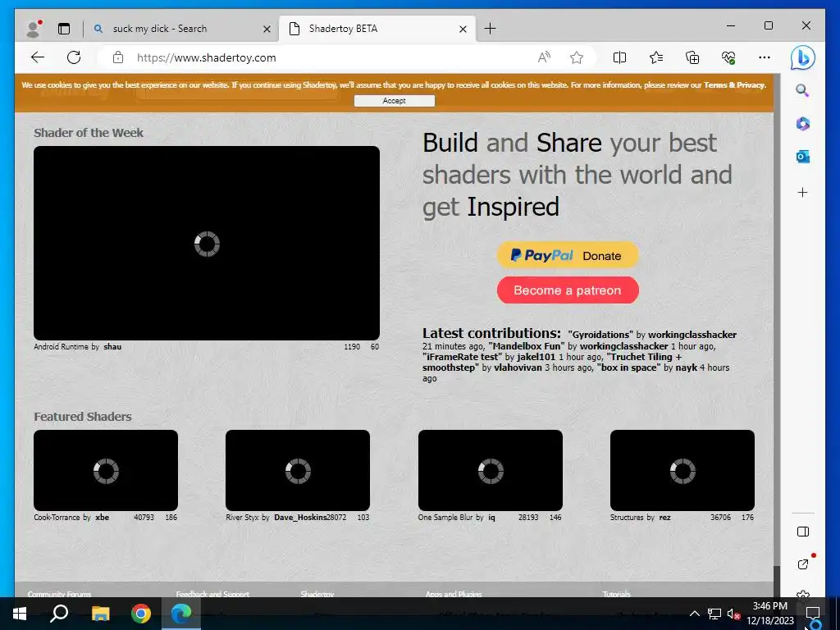This screenshot has height=630, width=840.
Task: Open the Structures shader thumbnail
Action: click(x=682, y=470)
